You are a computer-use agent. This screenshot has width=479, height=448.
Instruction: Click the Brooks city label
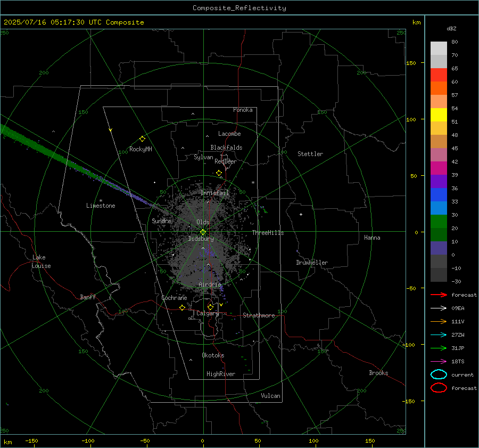tap(378, 373)
